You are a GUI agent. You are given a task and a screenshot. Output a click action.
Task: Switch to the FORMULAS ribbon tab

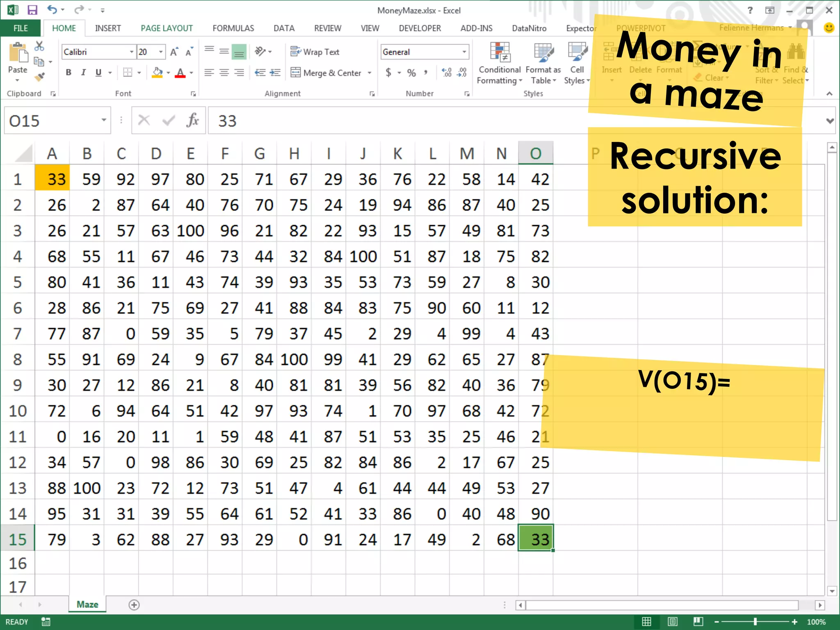pos(233,28)
